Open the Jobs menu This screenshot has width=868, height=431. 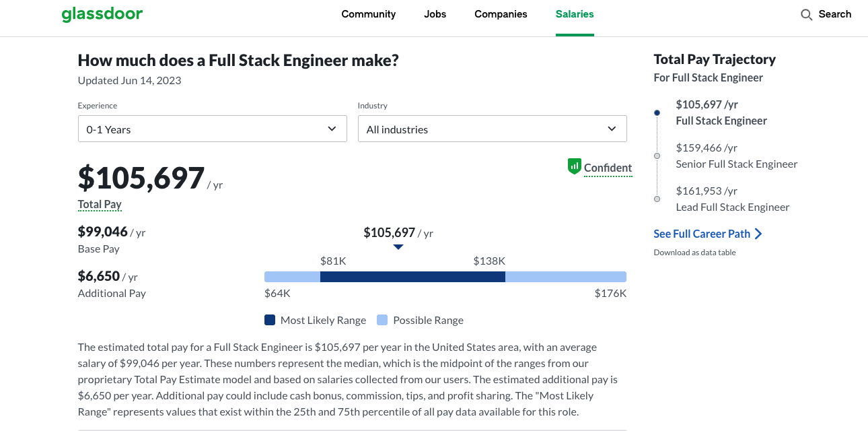(435, 14)
